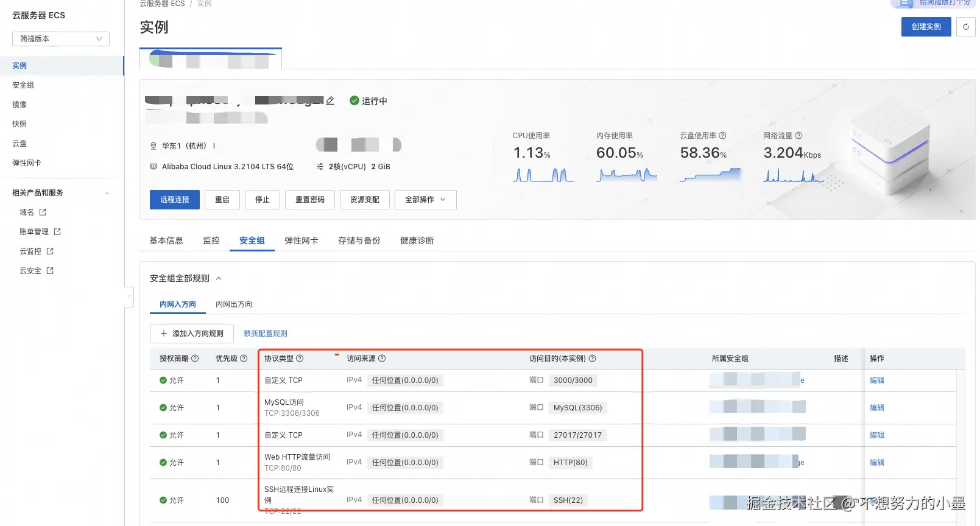Click help icon beside 授权策略 header
980x526 pixels.
195,359
